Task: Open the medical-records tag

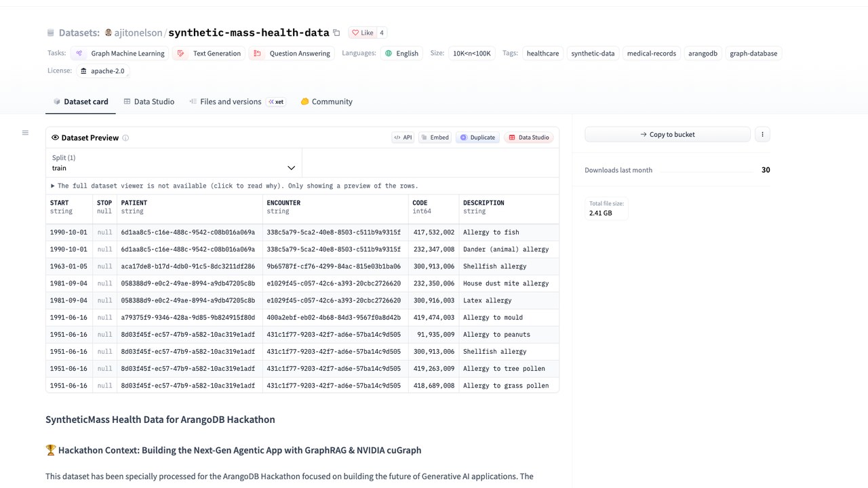Action: point(651,54)
